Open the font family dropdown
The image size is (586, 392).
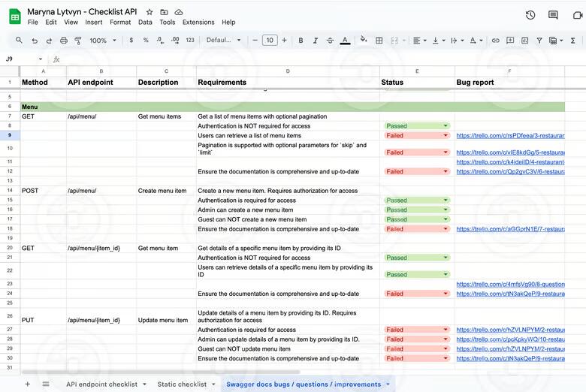pyautogui.click(x=223, y=41)
